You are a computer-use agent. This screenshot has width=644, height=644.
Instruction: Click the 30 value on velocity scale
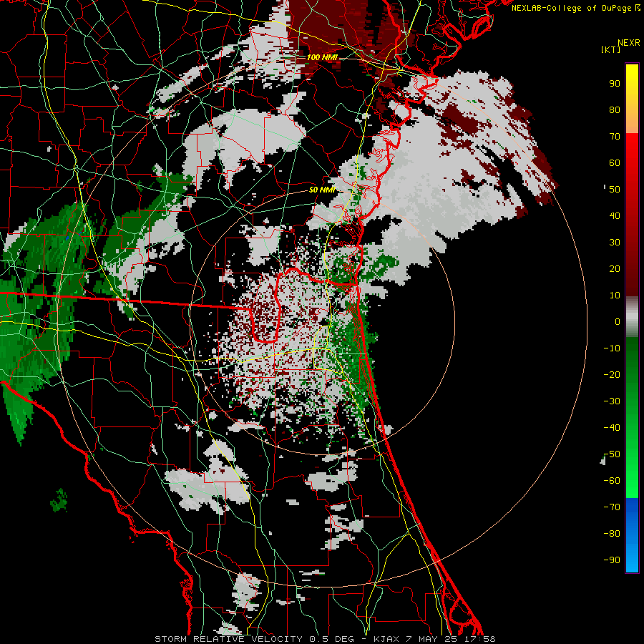(x=615, y=243)
